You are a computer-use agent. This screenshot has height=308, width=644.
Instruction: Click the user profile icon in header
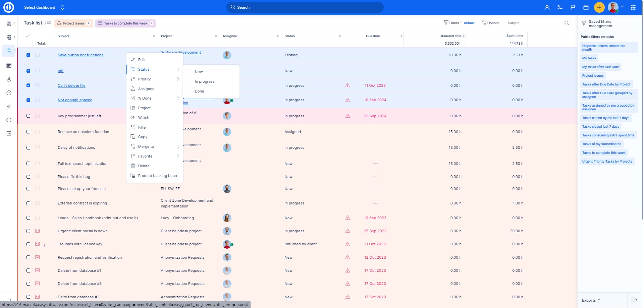click(x=547, y=7)
